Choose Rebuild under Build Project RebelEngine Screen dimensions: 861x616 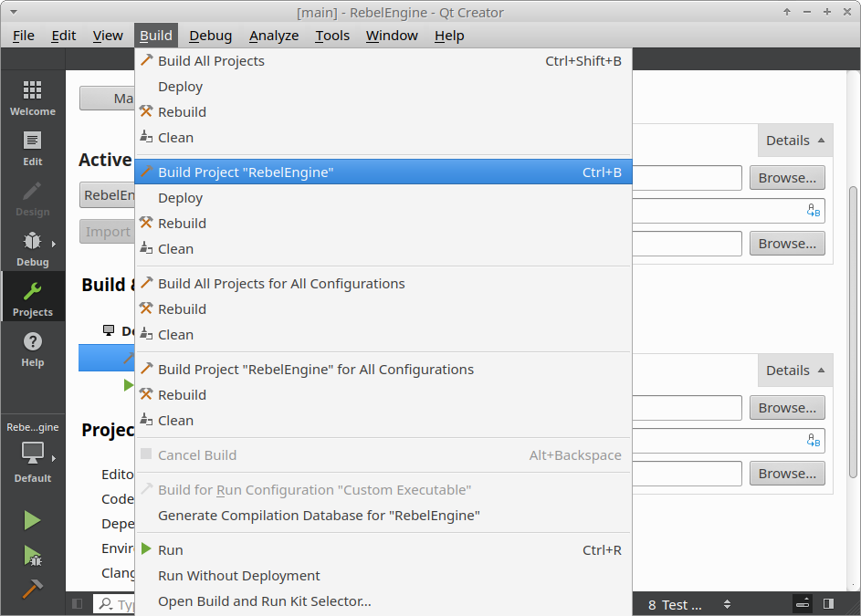383,224
